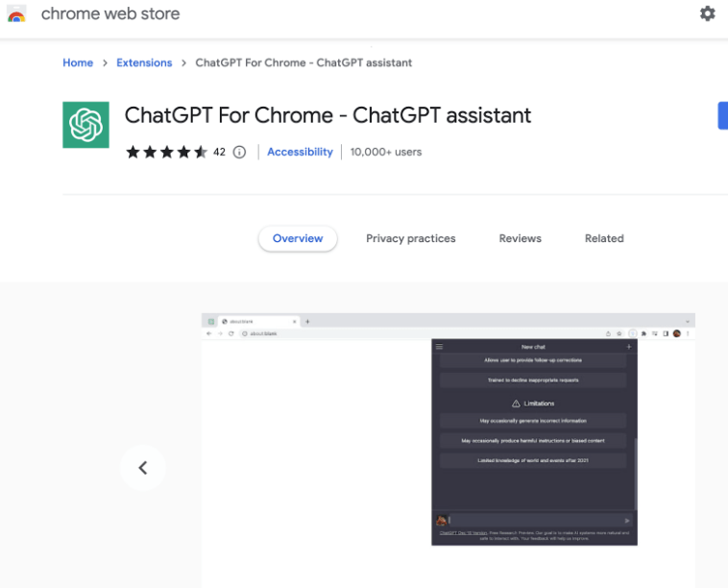Click the plus icon beside New chat
This screenshot has width=728, height=588.
pyautogui.click(x=629, y=347)
